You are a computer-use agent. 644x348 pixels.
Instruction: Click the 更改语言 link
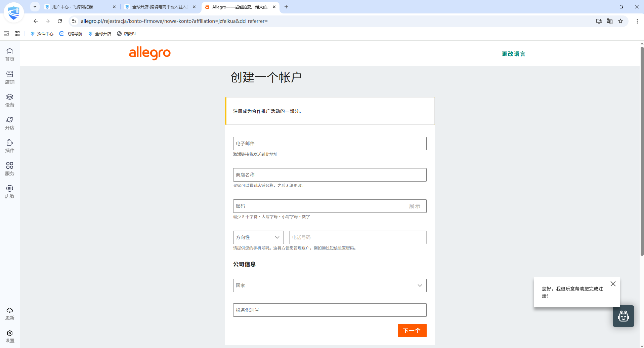[x=513, y=54]
